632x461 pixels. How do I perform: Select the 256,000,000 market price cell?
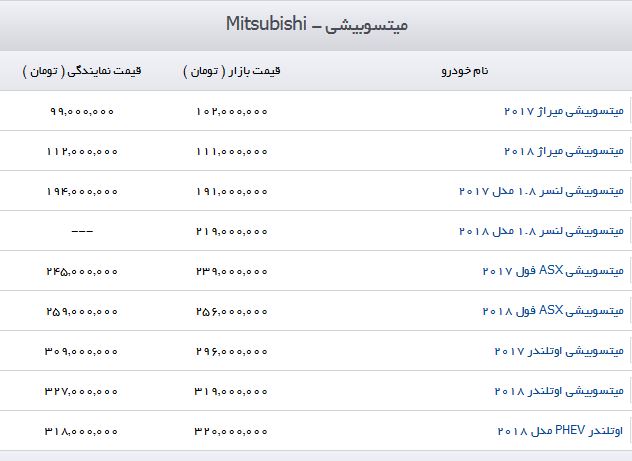coord(232,311)
